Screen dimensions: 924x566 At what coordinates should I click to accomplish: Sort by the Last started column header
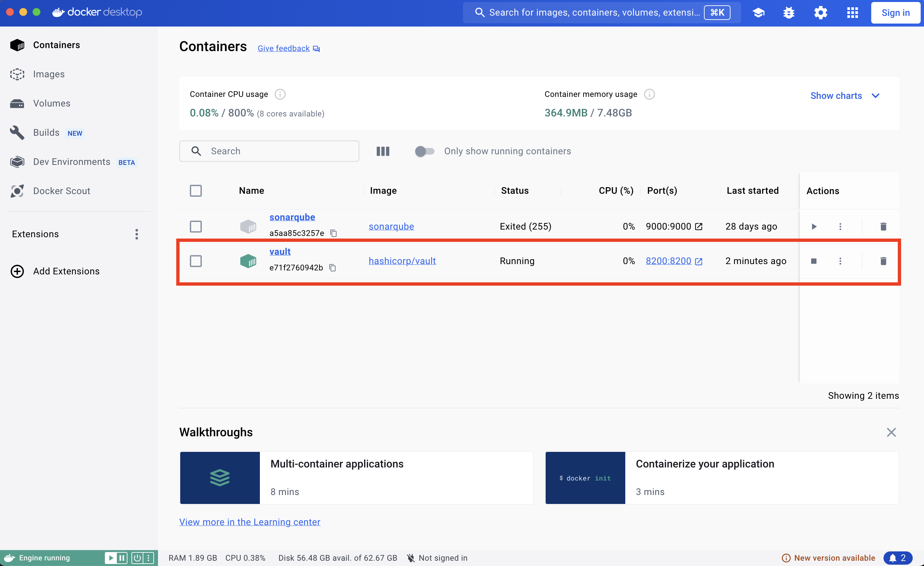752,191
